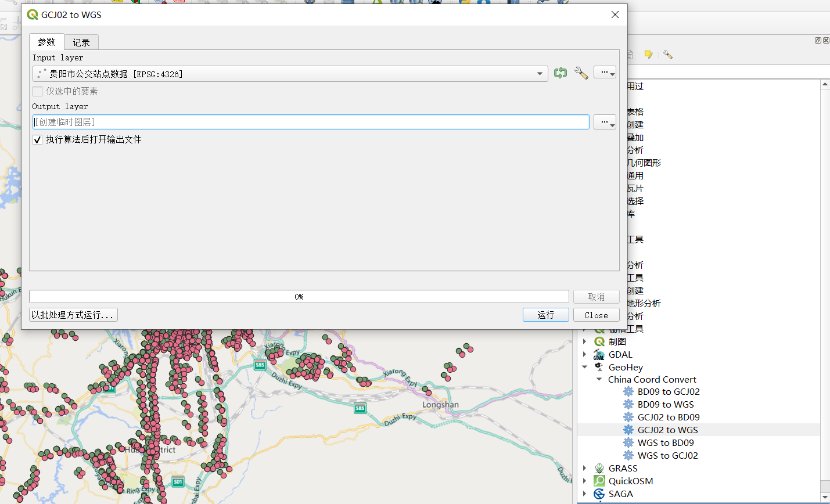This screenshot has height=504, width=830.
Task: Enable the 仅选中的要素 checkbox
Action: (38, 91)
